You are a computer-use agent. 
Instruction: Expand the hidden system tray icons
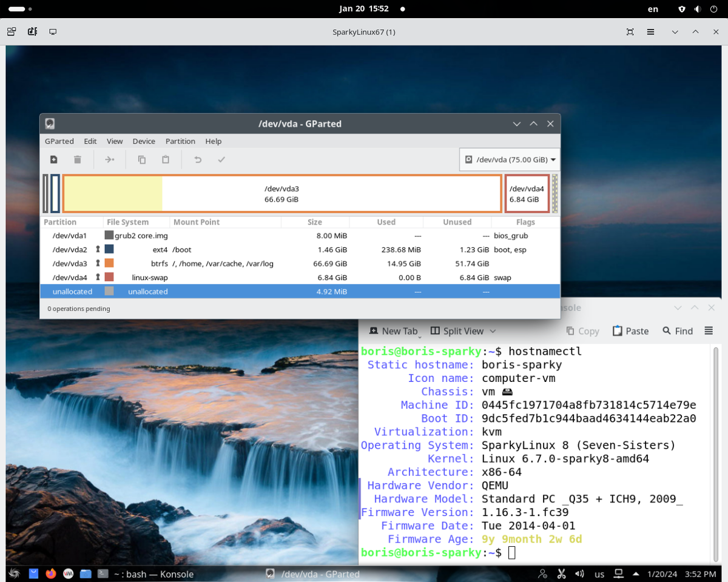pyautogui.click(x=636, y=573)
